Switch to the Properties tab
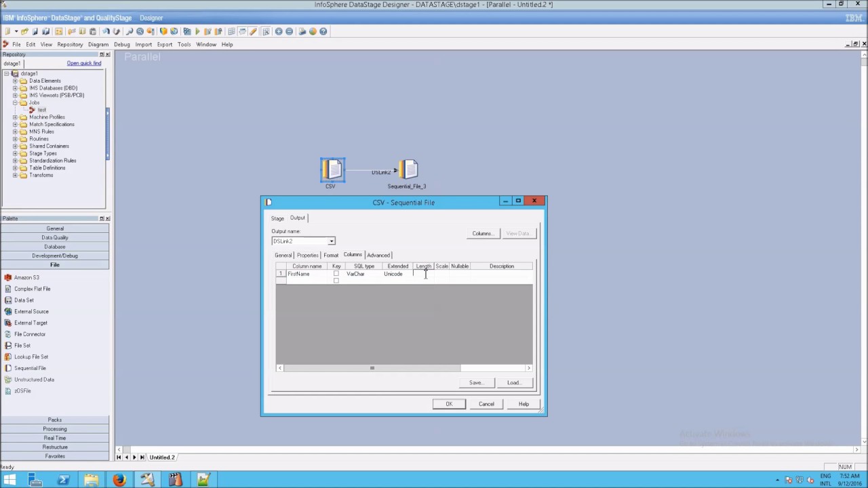Image resolution: width=868 pixels, height=488 pixels. tap(307, 256)
